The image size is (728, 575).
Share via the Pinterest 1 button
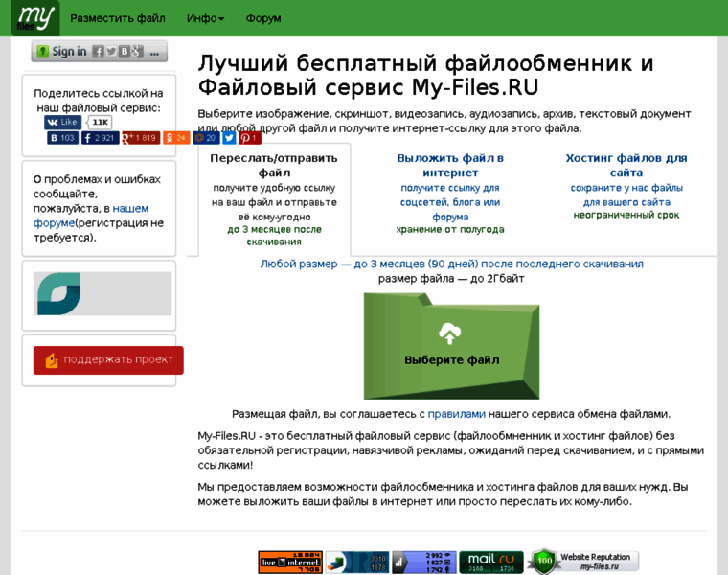[250, 138]
